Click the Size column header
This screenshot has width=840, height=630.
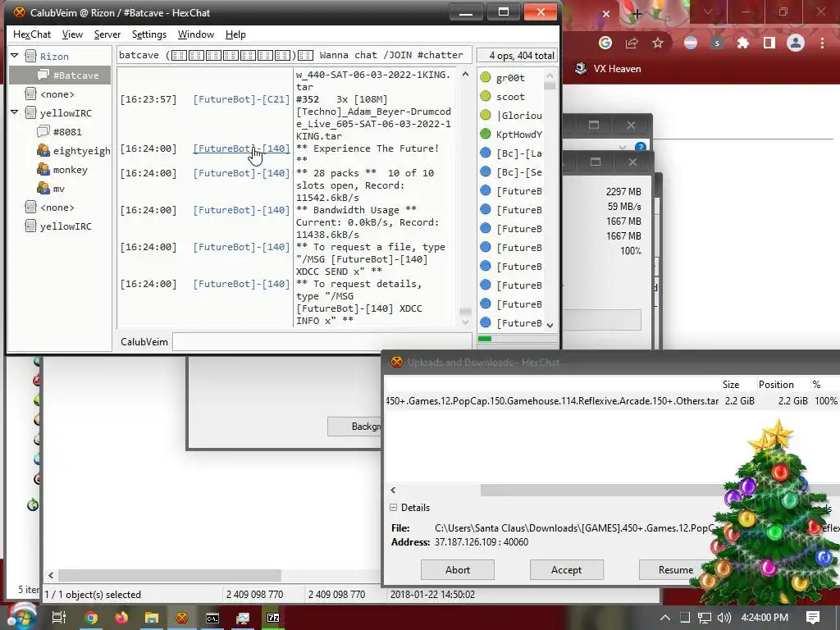(731, 385)
